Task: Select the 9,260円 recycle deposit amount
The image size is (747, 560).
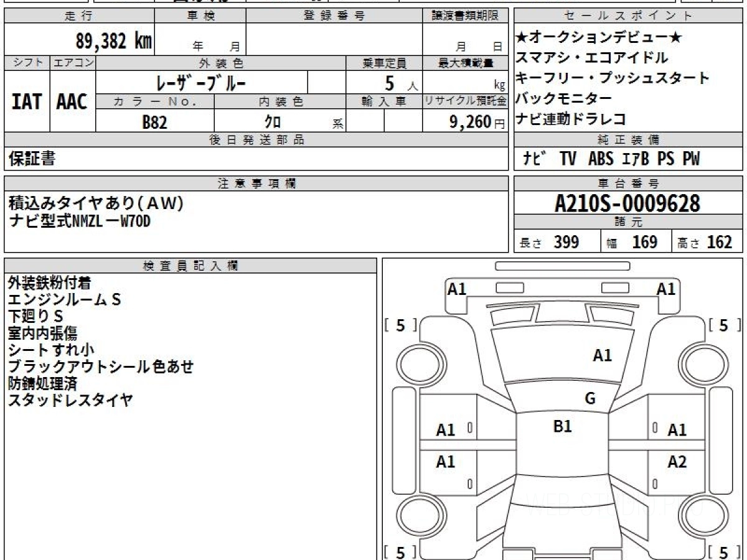Action: click(477, 122)
